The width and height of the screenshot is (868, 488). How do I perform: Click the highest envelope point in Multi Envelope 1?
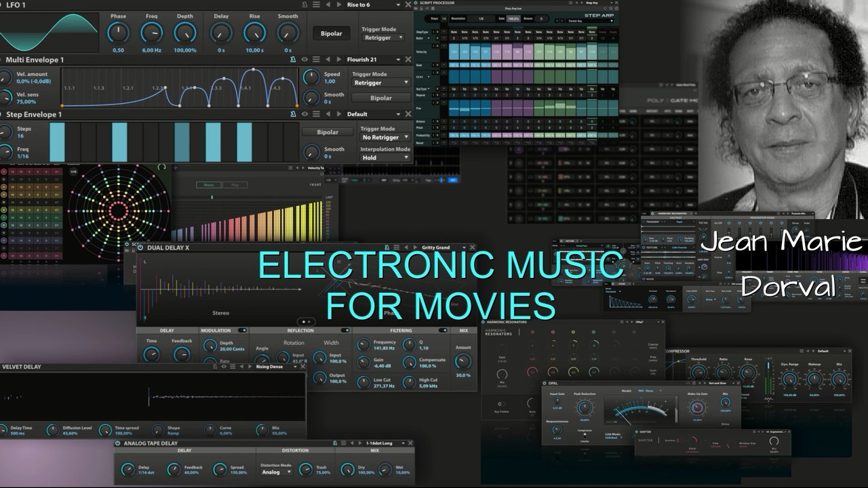254,70
